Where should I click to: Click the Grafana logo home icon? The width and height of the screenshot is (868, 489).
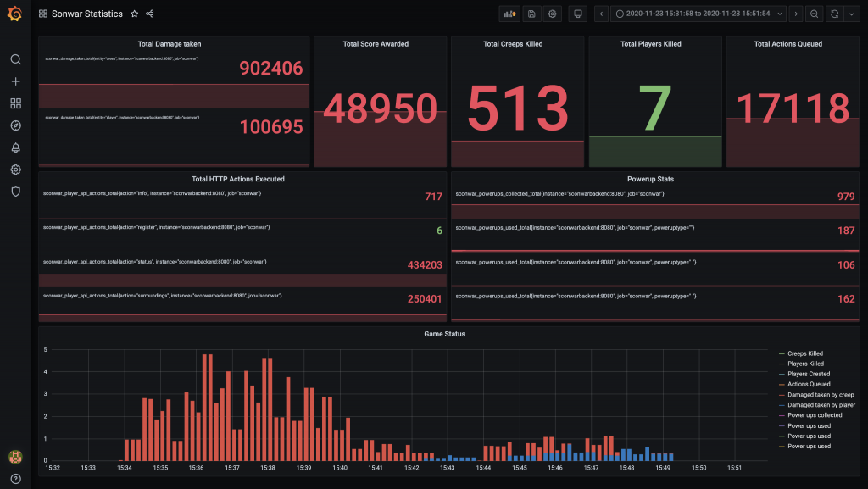coord(14,14)
